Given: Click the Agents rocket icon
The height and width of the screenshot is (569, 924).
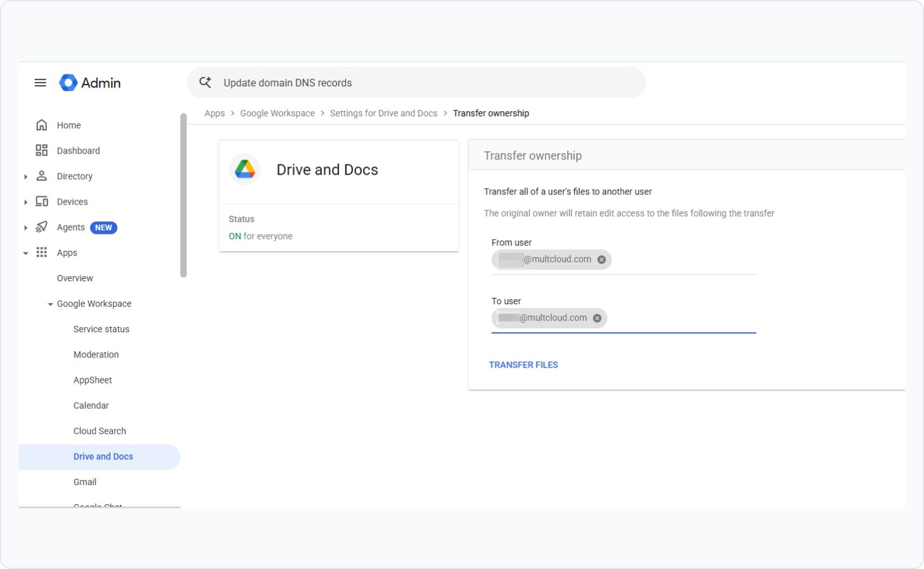Looking at the screenshot, I should [42, 227].
